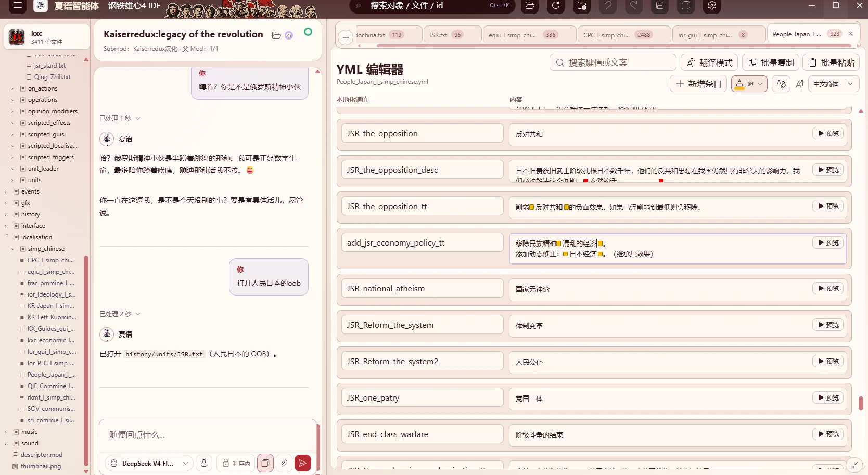Screen dimensions: 868x475
Task: Attach a file with the paperclip icon
Action: (284, 463)
